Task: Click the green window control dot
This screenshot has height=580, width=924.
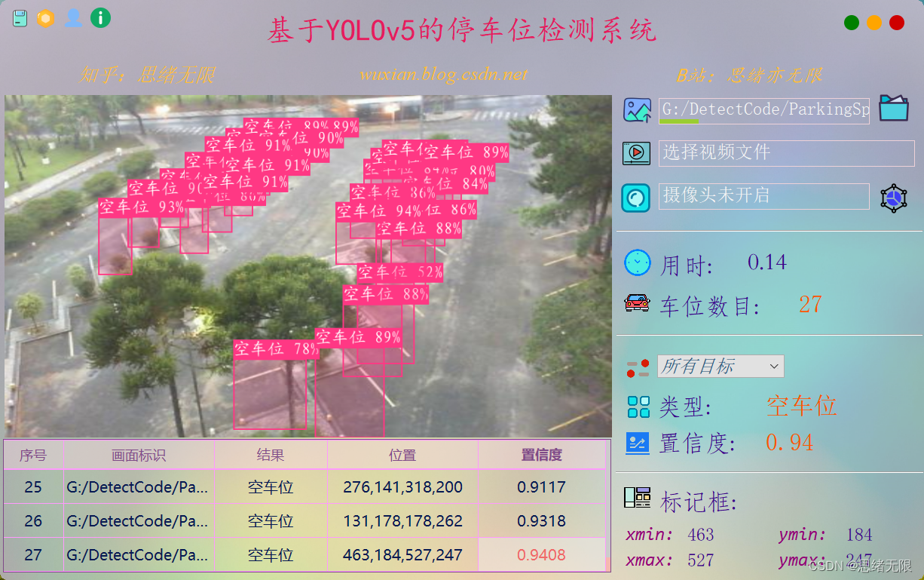Action: click(x=852, y=23)
